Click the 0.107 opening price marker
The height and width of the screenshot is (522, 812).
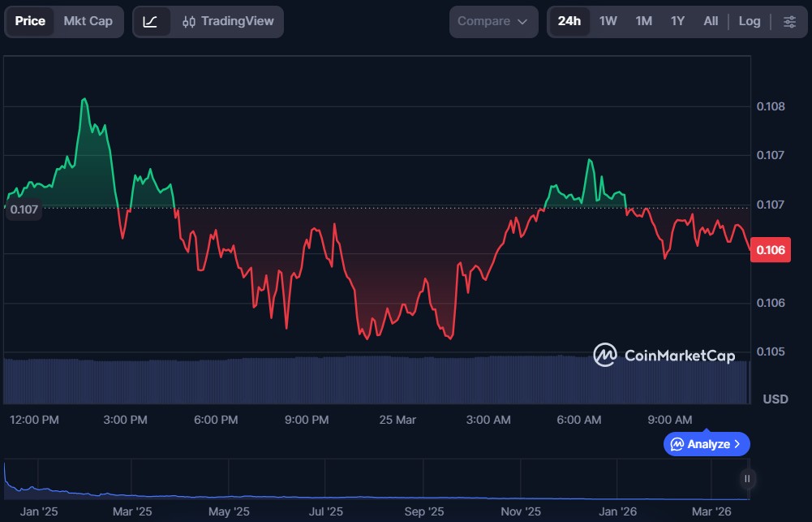coord(24,209)
